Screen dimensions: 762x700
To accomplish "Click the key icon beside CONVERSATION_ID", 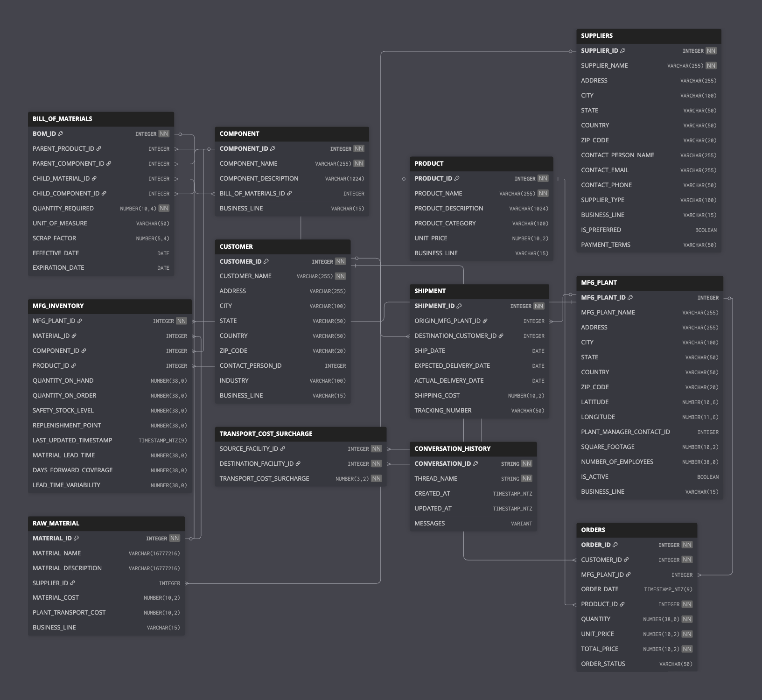I will pyautogui.click(x=475, y=464).
